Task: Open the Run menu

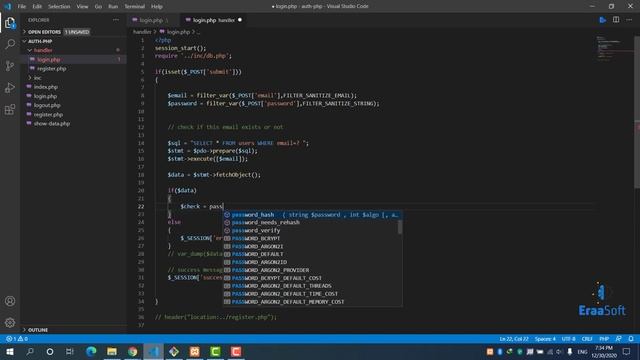Action: [x=113, y=7]
